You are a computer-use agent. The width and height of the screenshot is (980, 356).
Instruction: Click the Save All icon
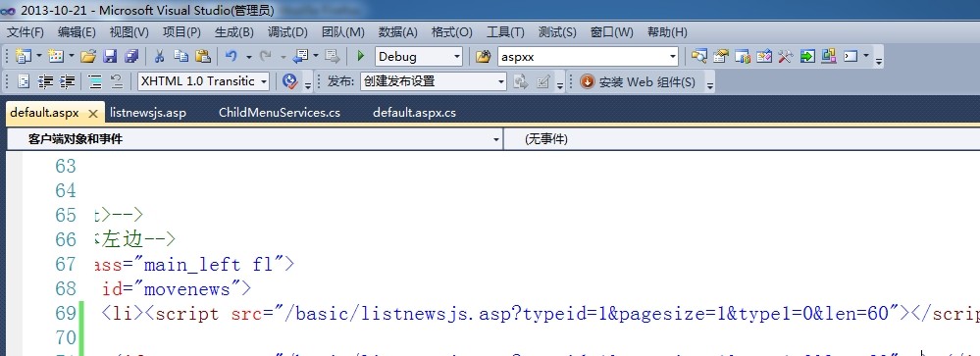(x=131, y=56)
